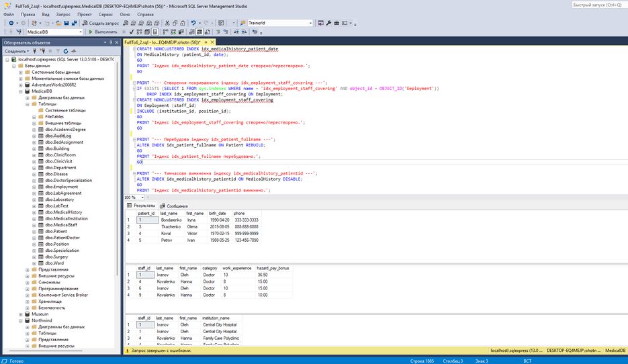
Task: Click the Solution Explorer window icon
Action: tap(320, 23)
